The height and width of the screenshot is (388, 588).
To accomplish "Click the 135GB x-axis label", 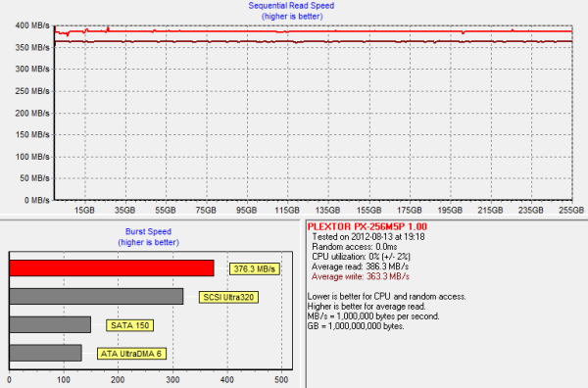I will pyautogui.click(x=327, y=211).
